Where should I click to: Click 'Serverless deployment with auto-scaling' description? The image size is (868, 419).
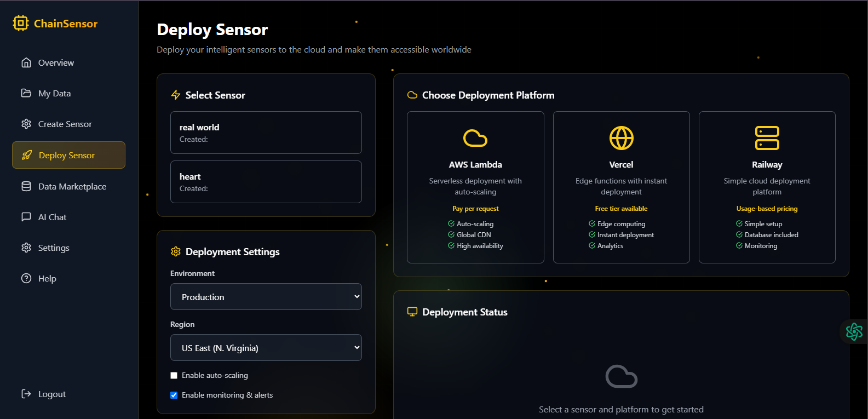click(475, 186)
